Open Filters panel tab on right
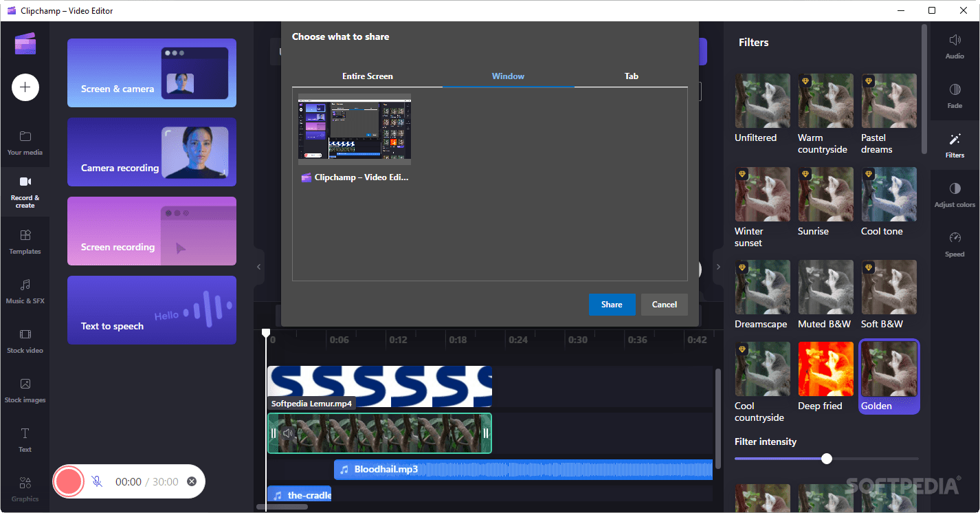The height and width of the screenshot is (513, 980). click(955, 145)
